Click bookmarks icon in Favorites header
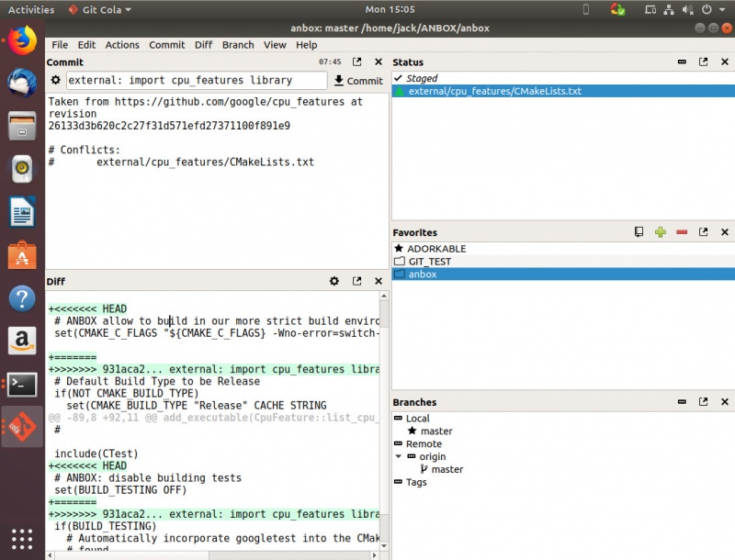The height and width of the screenshot is (560, 735). (x=639, y=233)
